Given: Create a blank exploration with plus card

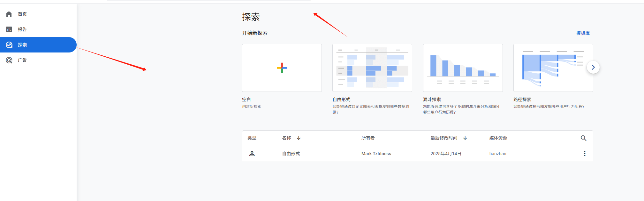Looking at the screenshot, I should 282,68.
